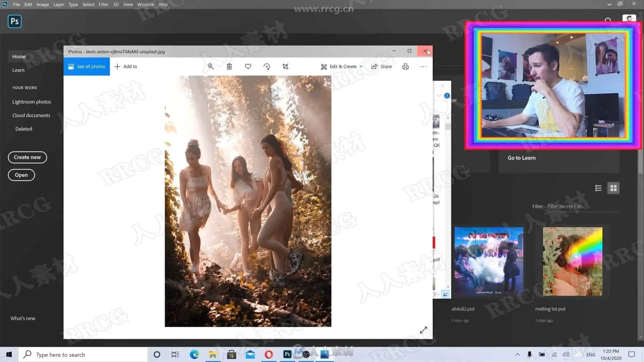The width and height of the screenshot is (644, 362).
Task: Open the Layer menu
Action: 59,4
